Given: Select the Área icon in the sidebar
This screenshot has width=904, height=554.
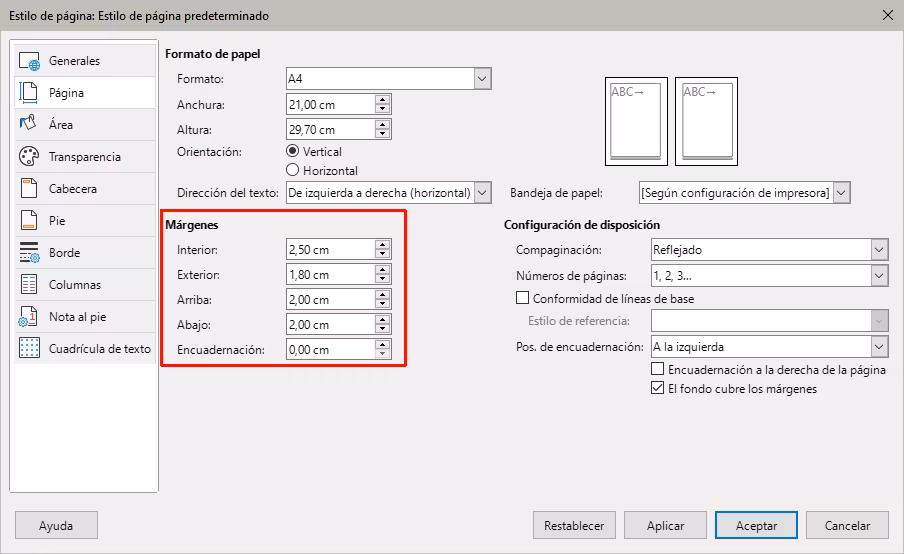Looking at the screenshot, I should (30, 125).
